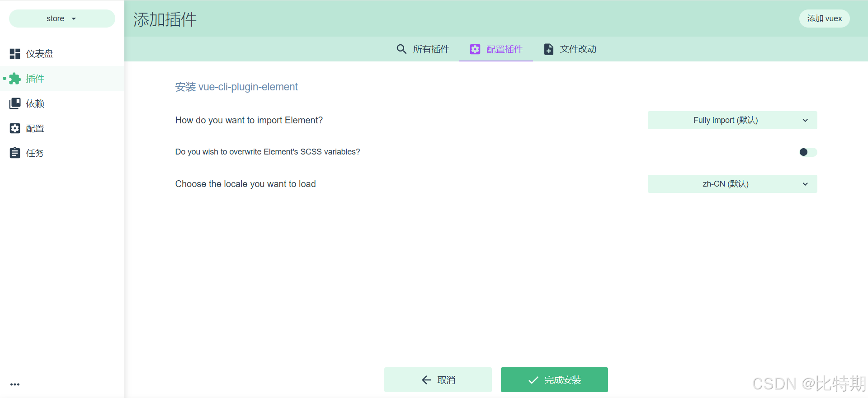Click the SCSS variables question text

[268, 152]
